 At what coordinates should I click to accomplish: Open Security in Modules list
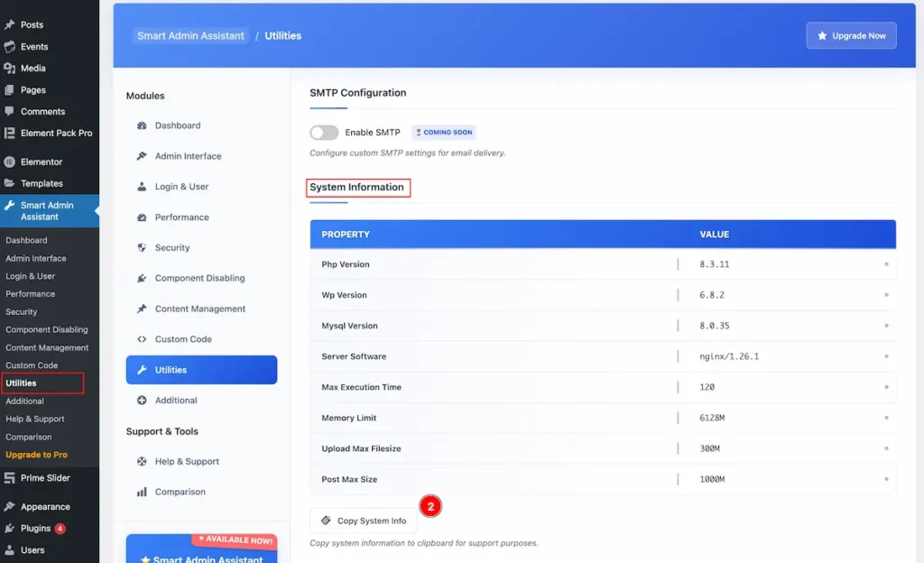pyautogui.click(x=172, y=248)
